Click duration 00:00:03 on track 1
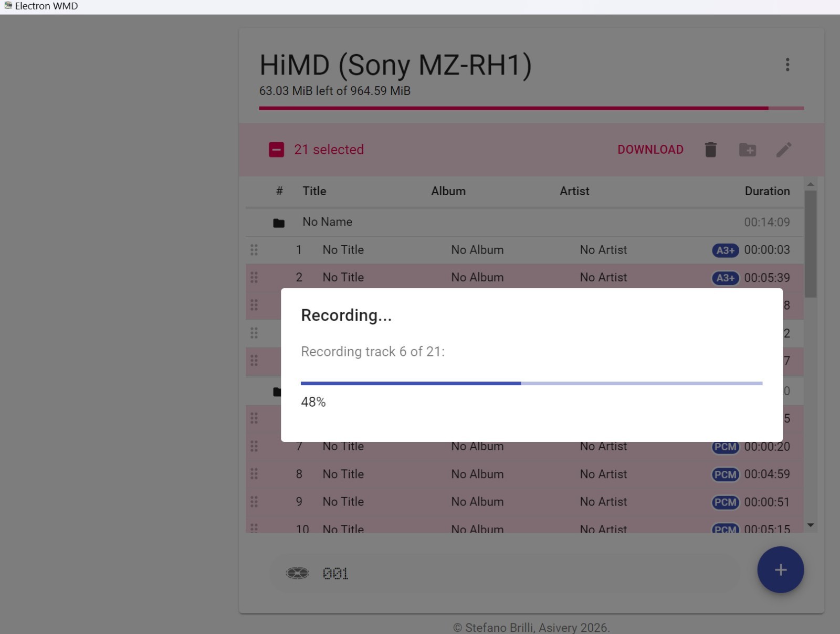840x634 pixels. click(767, 250)
